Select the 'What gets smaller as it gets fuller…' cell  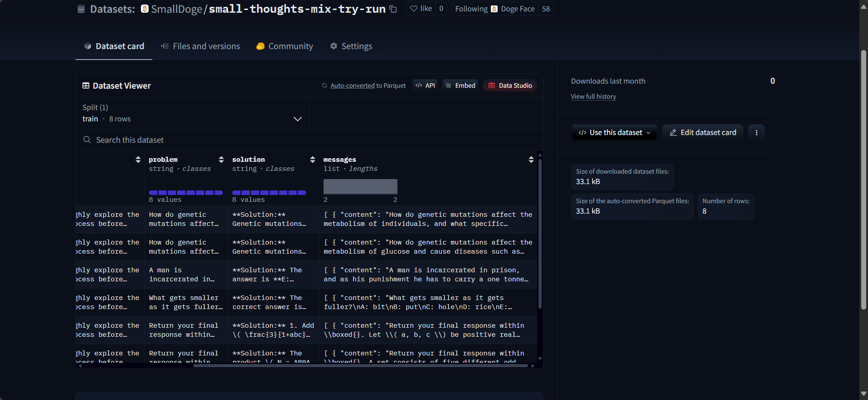pyautogui.click(x=186, y=302)
